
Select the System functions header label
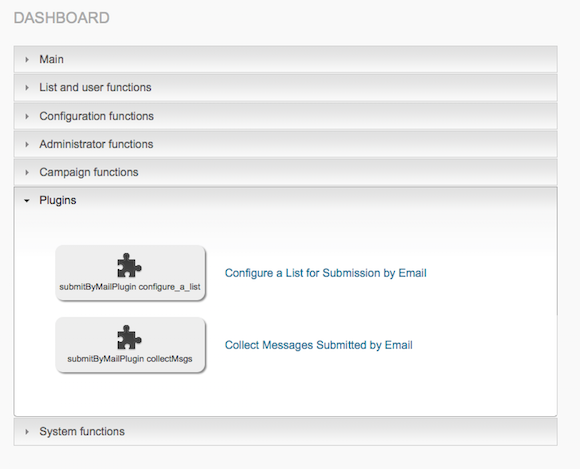coord(82,432)
